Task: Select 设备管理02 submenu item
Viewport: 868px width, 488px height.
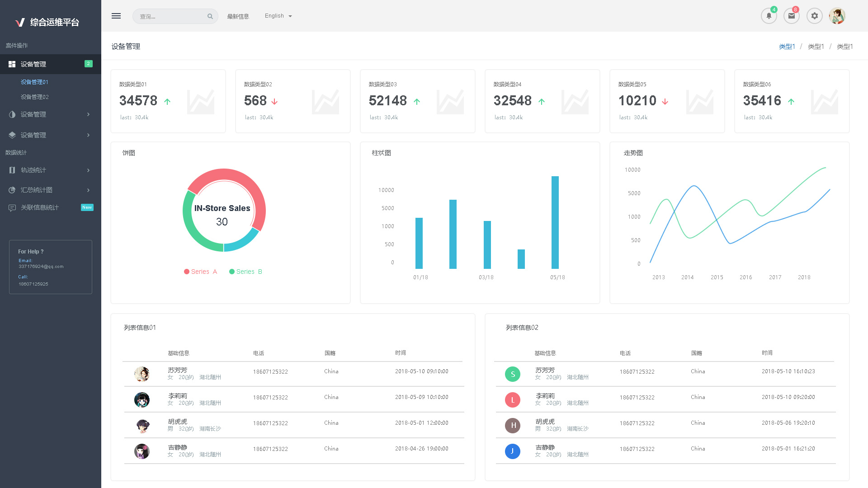Action: 35,97
